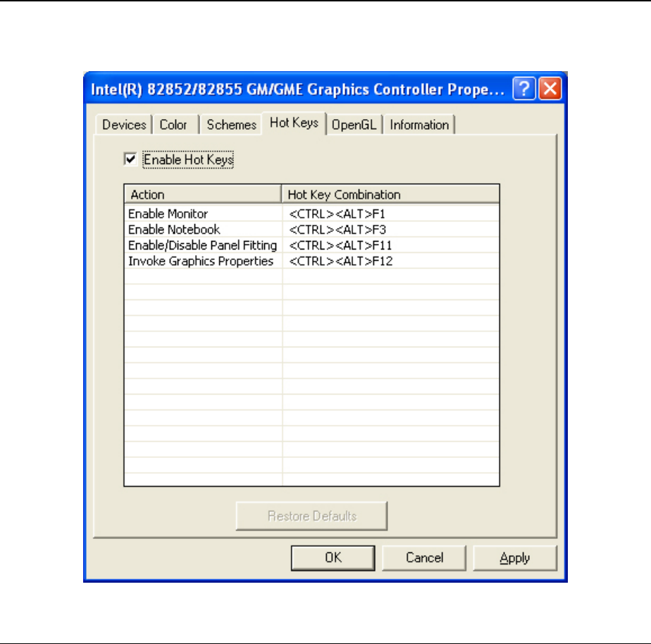Select the Hot Keys tab

tap(294, 123)
